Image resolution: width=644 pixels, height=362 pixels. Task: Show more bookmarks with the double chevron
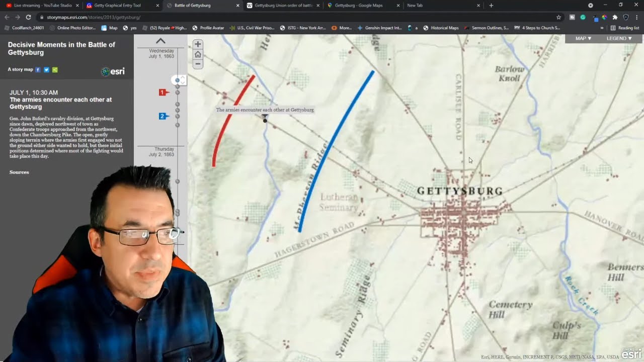tap(602, 28)
